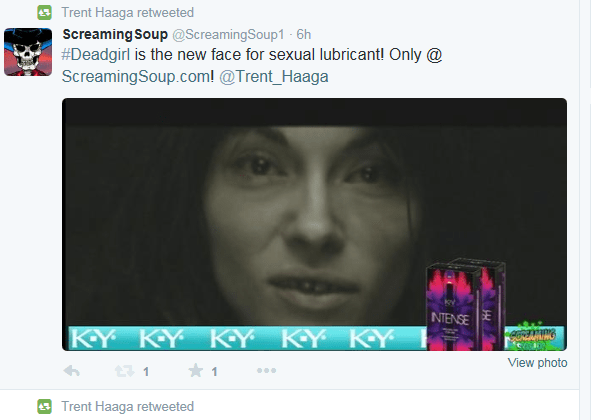
Task: Click the retweet count number
Action: (146, 372)
